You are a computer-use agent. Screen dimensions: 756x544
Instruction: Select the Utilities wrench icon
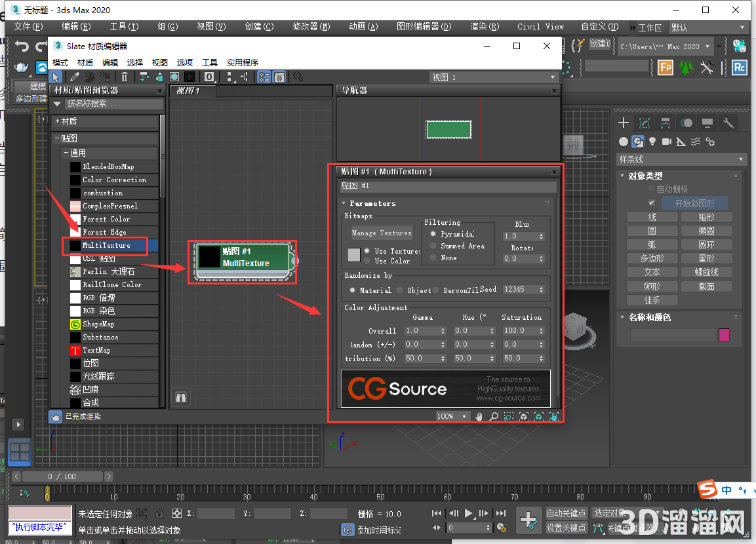(x=729, y=123)
